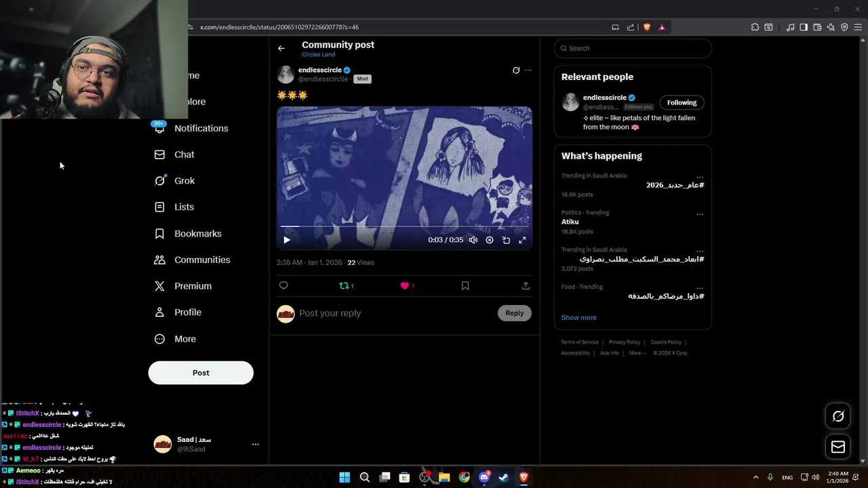
Task: Open the Brave Wallet icon
Action: [x=817, y=27]
